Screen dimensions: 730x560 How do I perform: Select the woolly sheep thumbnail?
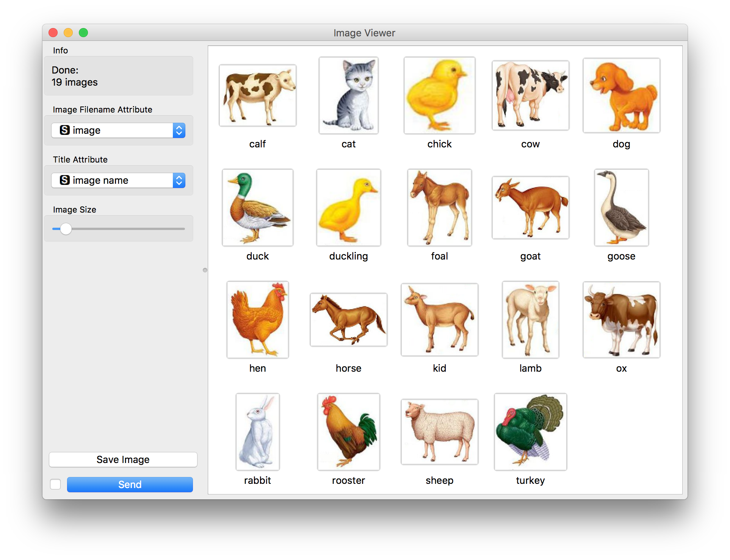[439, 432]
